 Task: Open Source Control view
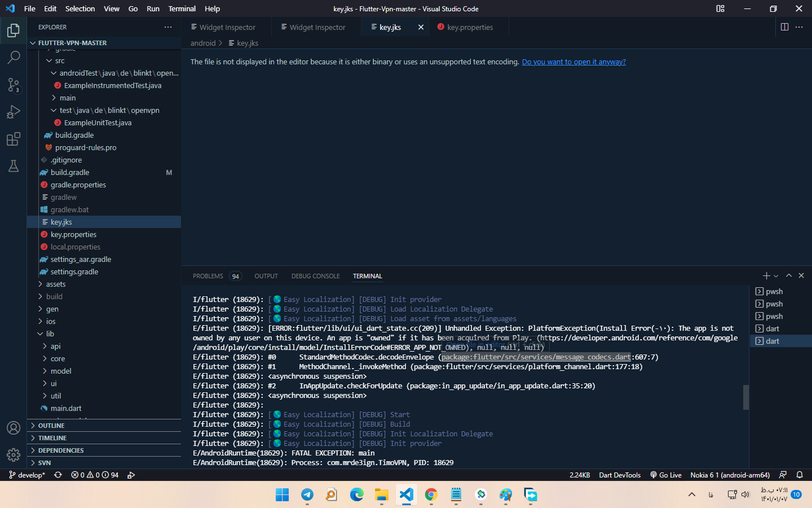click(14, 85)
